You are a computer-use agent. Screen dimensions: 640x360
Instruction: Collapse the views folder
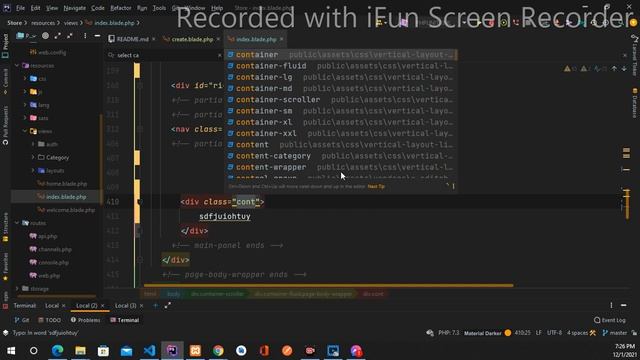coord(25,131)
